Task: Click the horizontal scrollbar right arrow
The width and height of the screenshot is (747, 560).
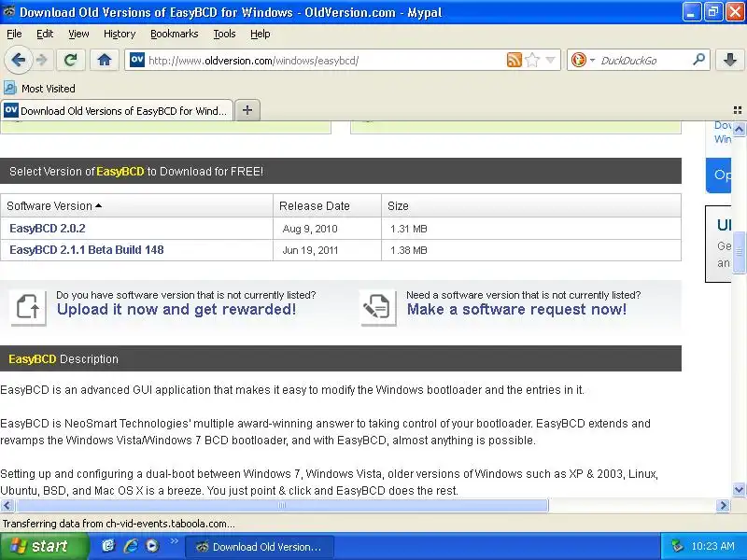Action: (x=723, y=505)
